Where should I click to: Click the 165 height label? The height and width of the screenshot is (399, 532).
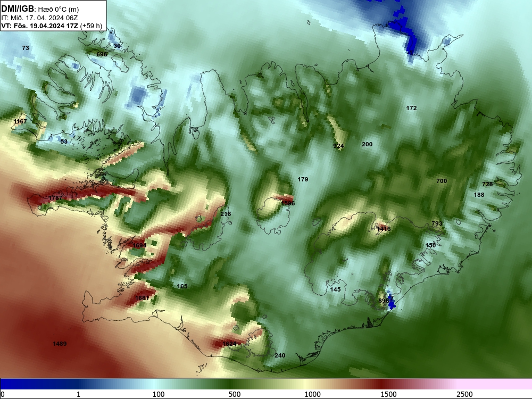[x=182, y=286]
